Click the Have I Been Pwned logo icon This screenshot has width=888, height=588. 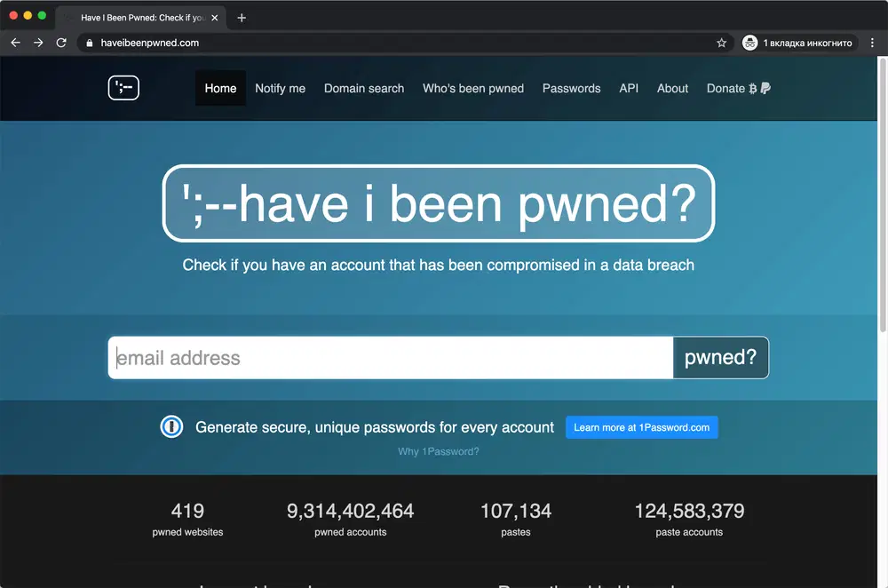(x=123, y=88)
